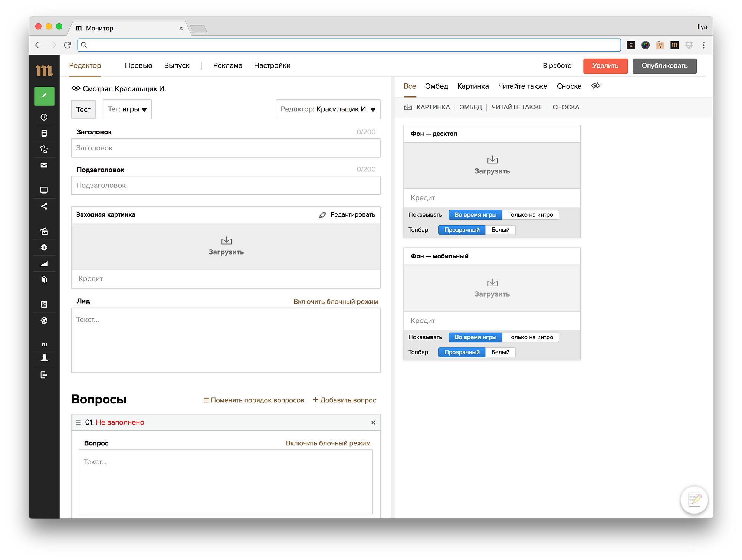Open the globe ball icon in sidebar
Screen dimensions: 742x560
pyautogui.click(x=44, y=320)
